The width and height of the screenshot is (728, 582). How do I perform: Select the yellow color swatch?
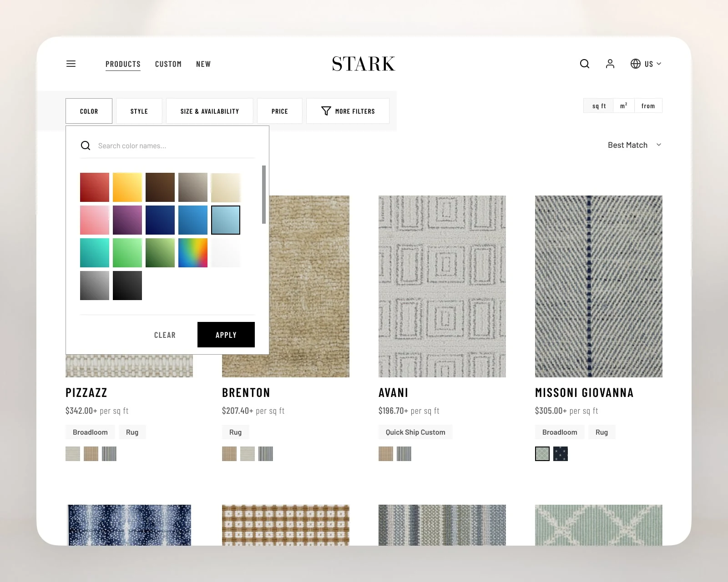(127, 187)
